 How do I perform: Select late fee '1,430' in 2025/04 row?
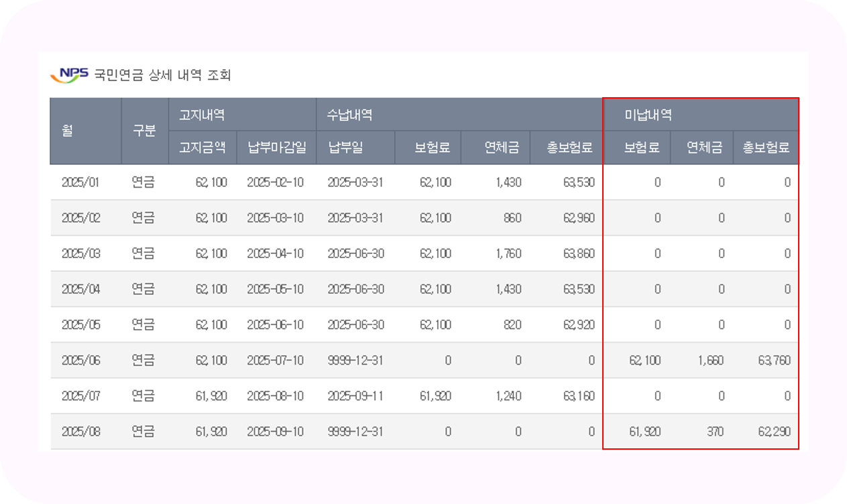point(509,289)
